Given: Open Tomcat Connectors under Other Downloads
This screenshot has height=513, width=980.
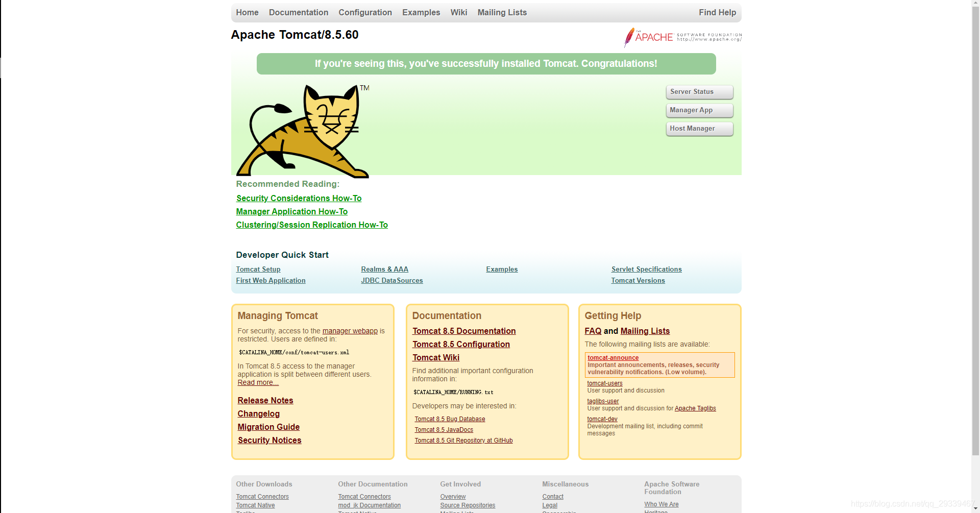Looking at the screenshot, I should click(262, 497).
